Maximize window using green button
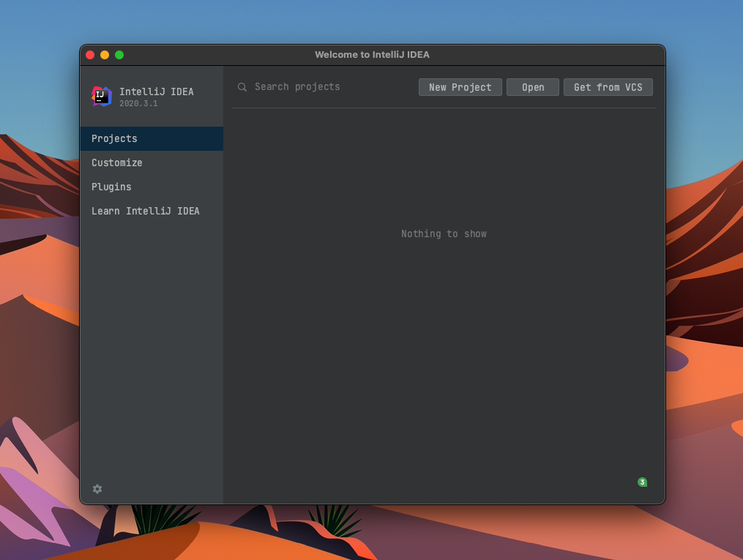Image resolution: width=743 pixels, height=560 pixels. coord(119,55)
